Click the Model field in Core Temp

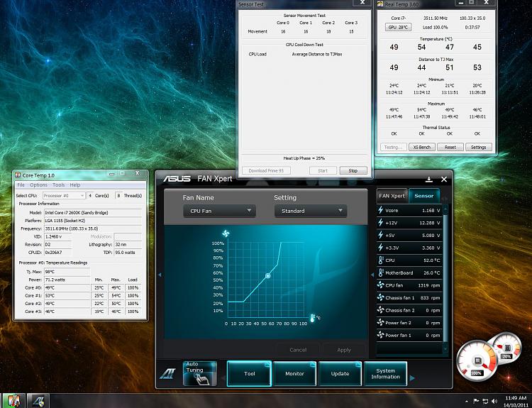pos(93,212)
